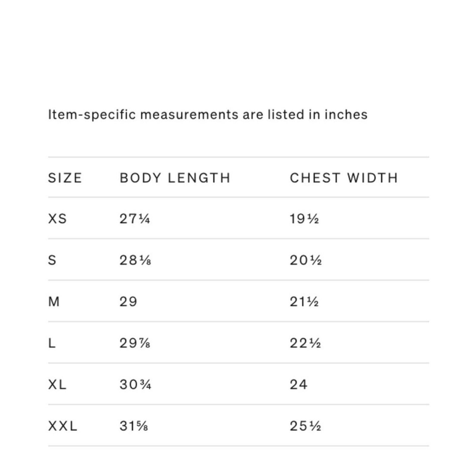
Task: Select the XL size row label
Action: [x=57, y=385]
